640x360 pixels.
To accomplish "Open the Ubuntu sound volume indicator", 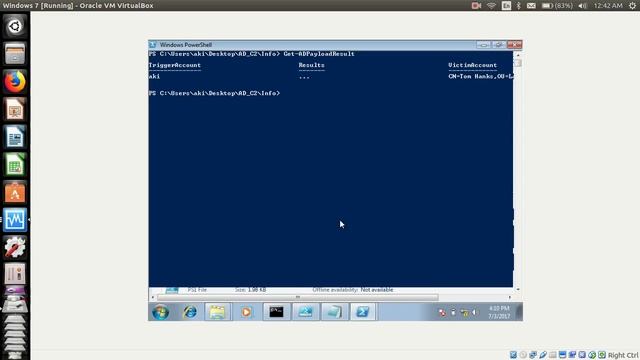I will 583,6.
